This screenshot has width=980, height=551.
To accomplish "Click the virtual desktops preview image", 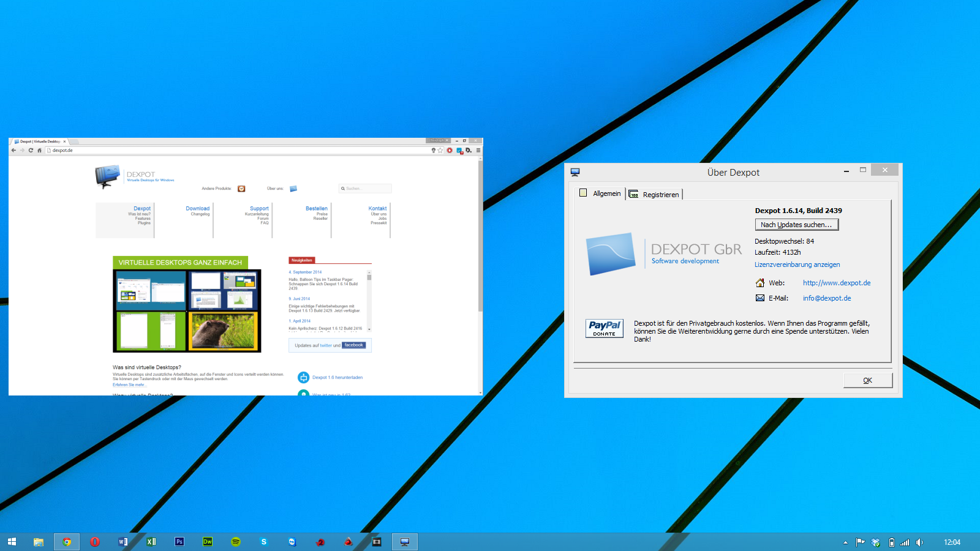I will (x=187, y=311).
